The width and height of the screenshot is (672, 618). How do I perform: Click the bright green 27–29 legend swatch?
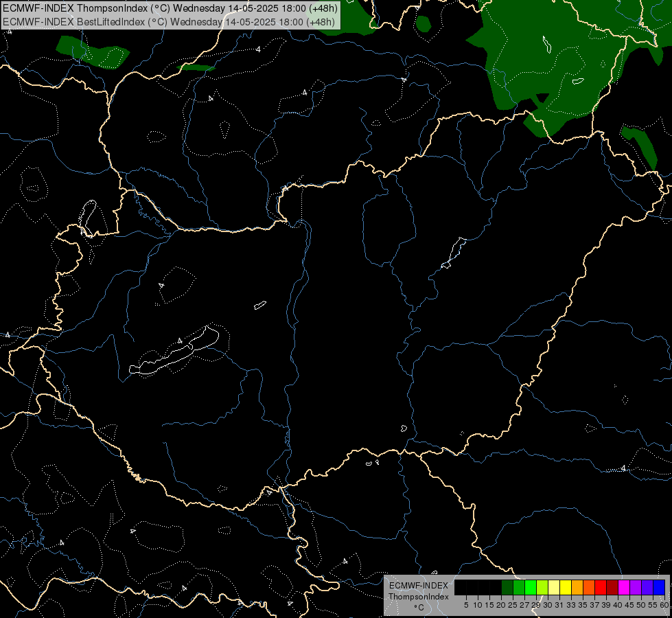(531, 587)
